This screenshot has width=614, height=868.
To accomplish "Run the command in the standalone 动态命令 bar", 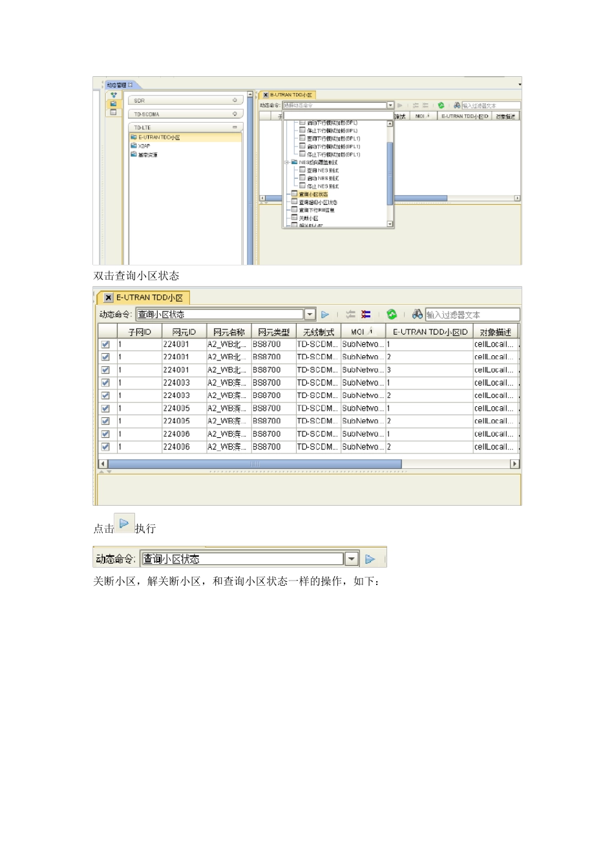I will point(370,559).
